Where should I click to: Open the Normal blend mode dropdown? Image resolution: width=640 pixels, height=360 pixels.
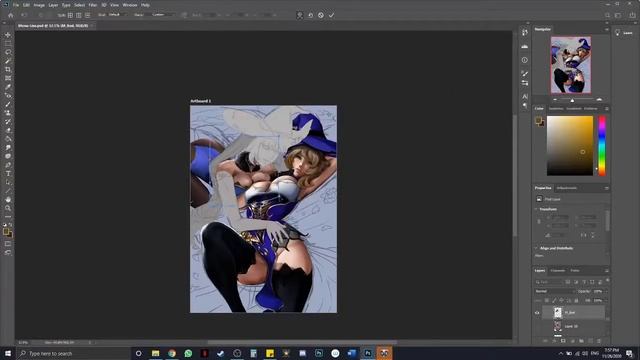554,291
